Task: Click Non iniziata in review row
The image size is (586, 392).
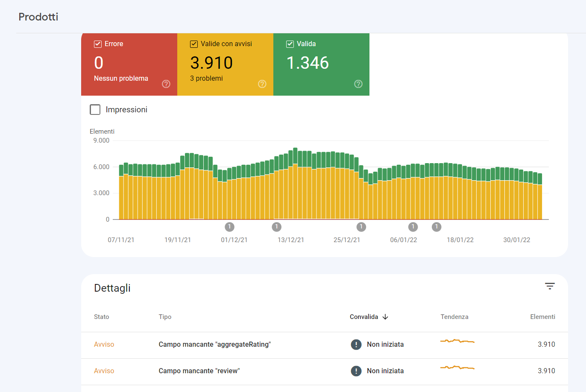Action: [385, 371]
